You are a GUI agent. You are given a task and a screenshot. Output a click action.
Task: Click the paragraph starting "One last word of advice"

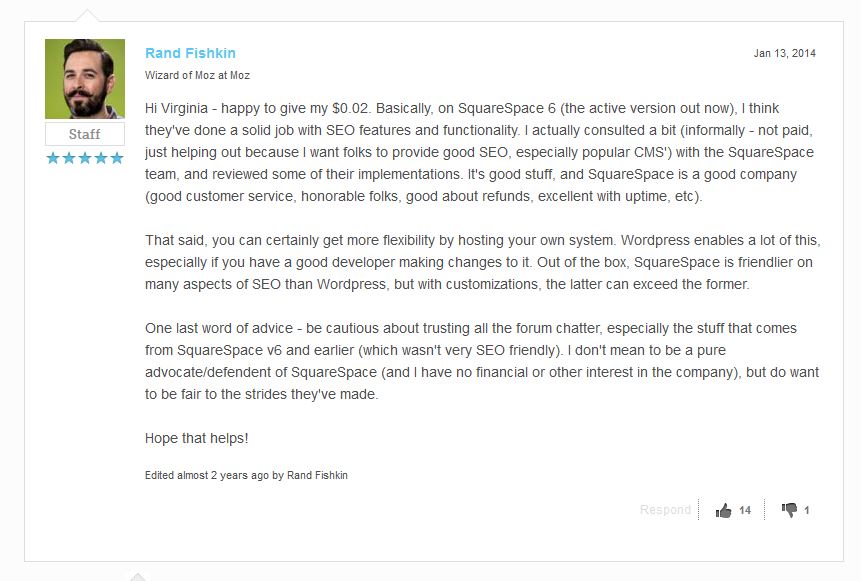tap(480, 361)
